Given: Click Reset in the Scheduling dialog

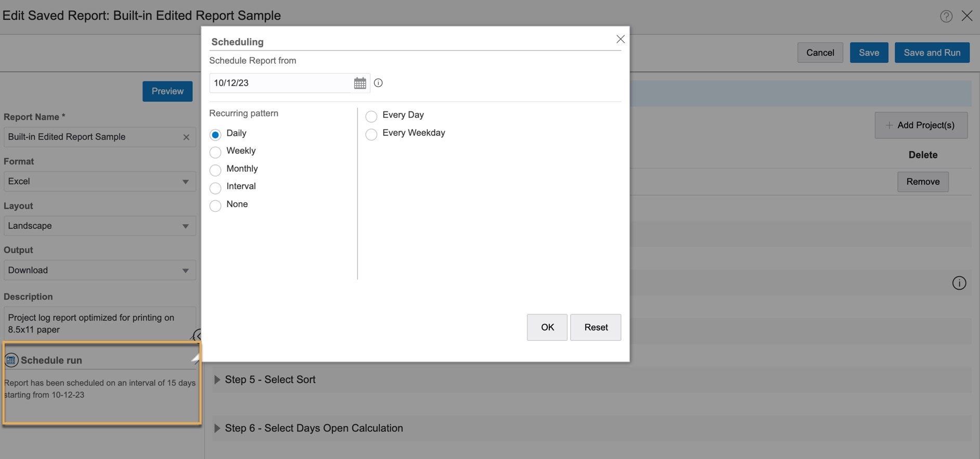Looking at the screenshot, I should pos(596,327).
